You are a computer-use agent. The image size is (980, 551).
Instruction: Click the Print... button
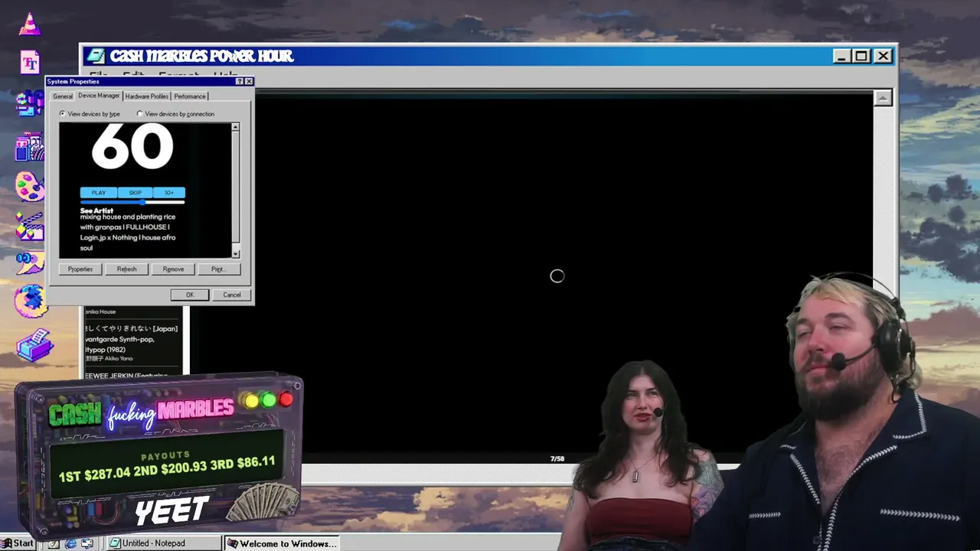coord(218,269)
